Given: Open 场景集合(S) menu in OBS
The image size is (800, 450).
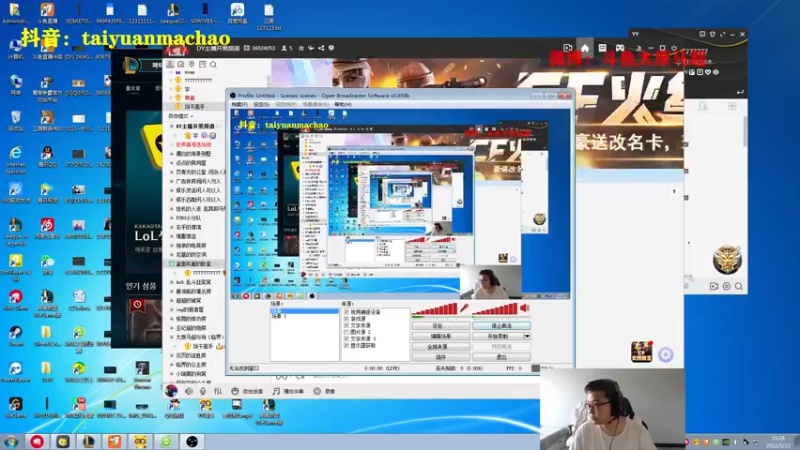Looking at the screenshot, I should coord(315,104).
